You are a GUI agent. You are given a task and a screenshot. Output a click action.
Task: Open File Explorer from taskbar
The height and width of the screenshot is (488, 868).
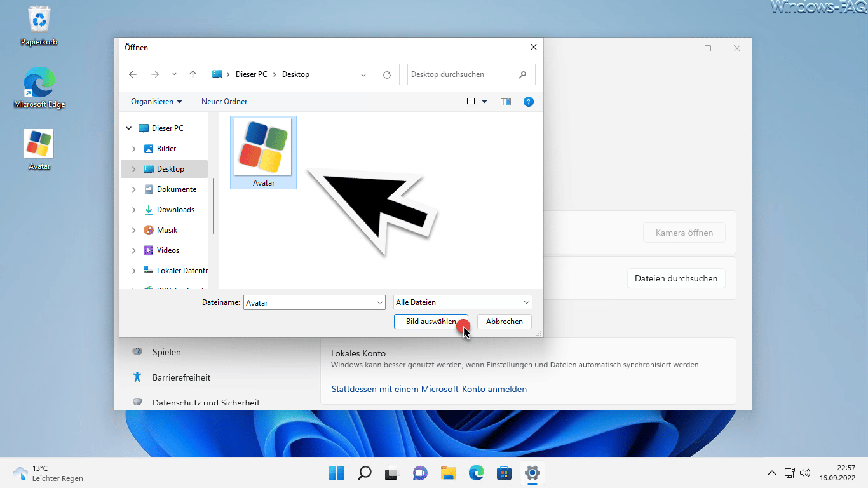point(449,473)
